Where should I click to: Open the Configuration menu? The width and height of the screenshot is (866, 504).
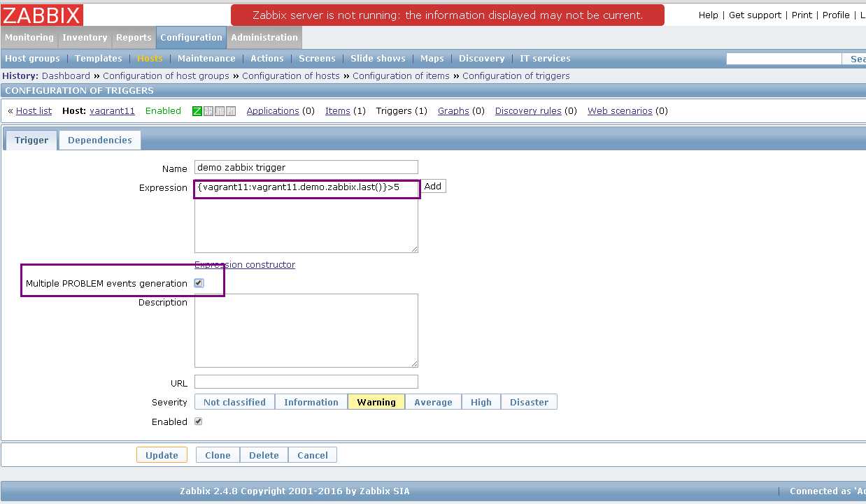click(191, 38)
